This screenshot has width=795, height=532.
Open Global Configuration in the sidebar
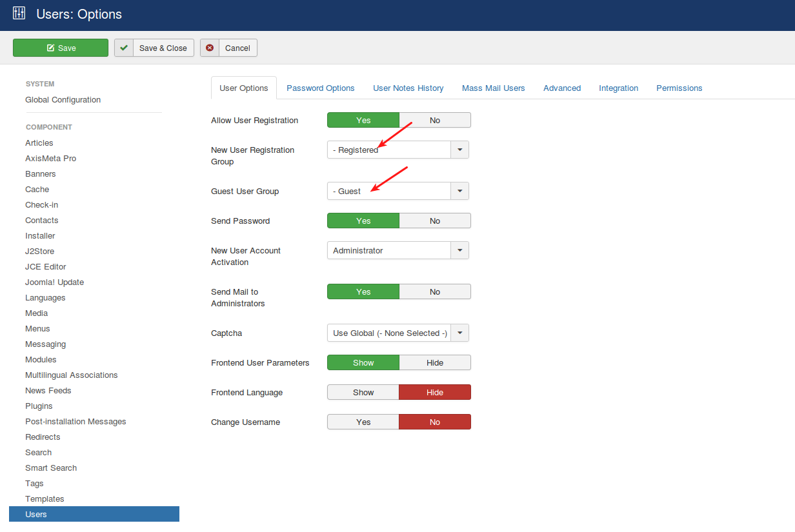tap(63, 99)
